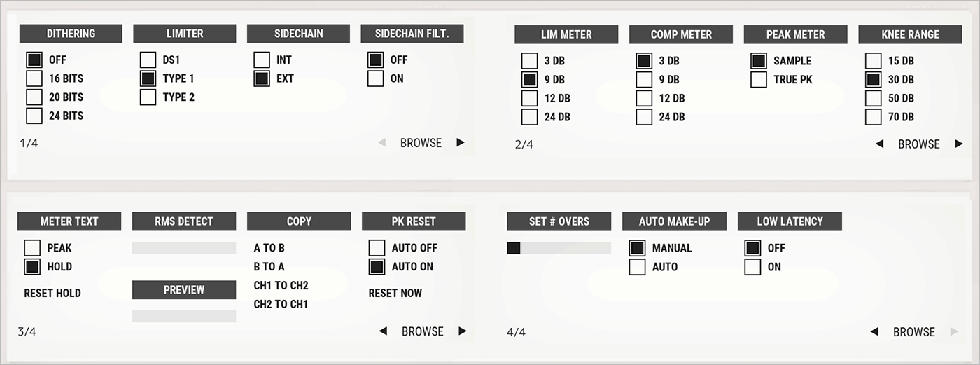Click RESET HOLD text
Screen dimensions: 980x365
(x=52, y=293)
